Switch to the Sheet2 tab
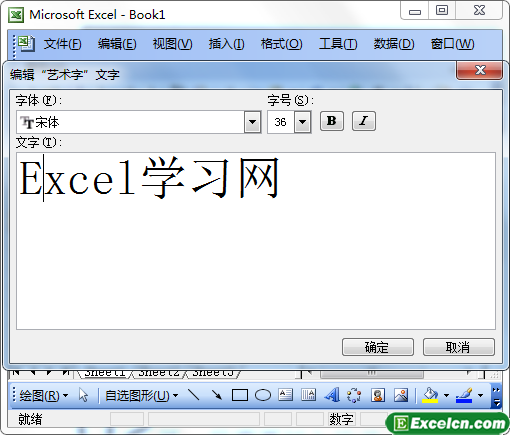This screenshot has height=435, width=510. 159,373
